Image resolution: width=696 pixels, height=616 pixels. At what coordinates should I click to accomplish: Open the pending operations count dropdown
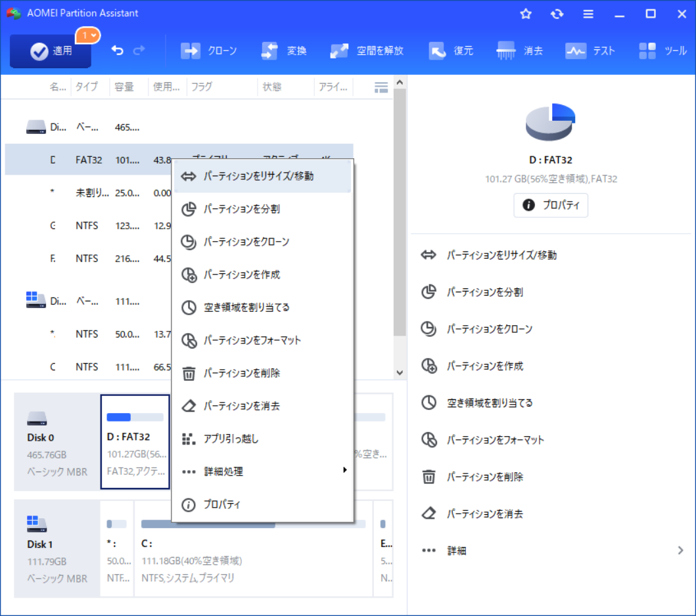click(x=88, y=35)
